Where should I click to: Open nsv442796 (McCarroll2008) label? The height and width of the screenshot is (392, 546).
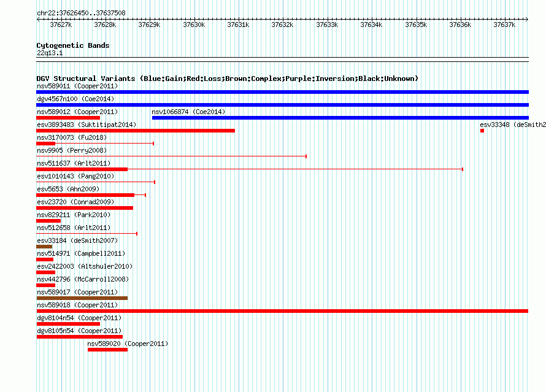[83, 279]
